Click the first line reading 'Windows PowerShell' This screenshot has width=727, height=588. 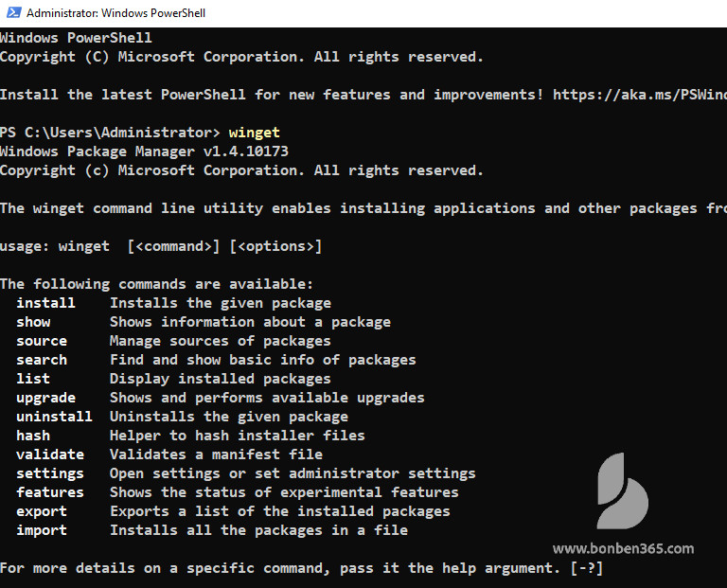(x=76, y=38)
